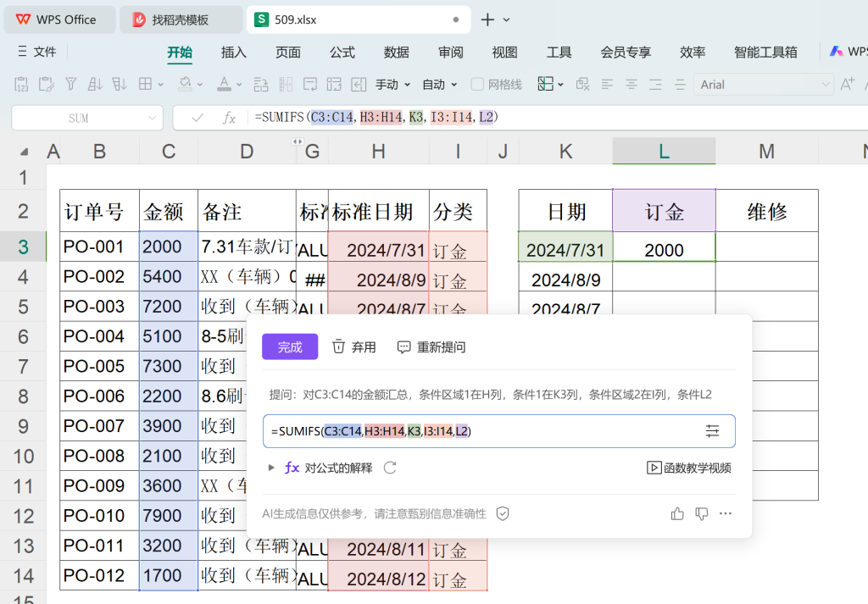Switch to the 视图 tab
This screenshot has width=868, height=604.
point(505,53)
